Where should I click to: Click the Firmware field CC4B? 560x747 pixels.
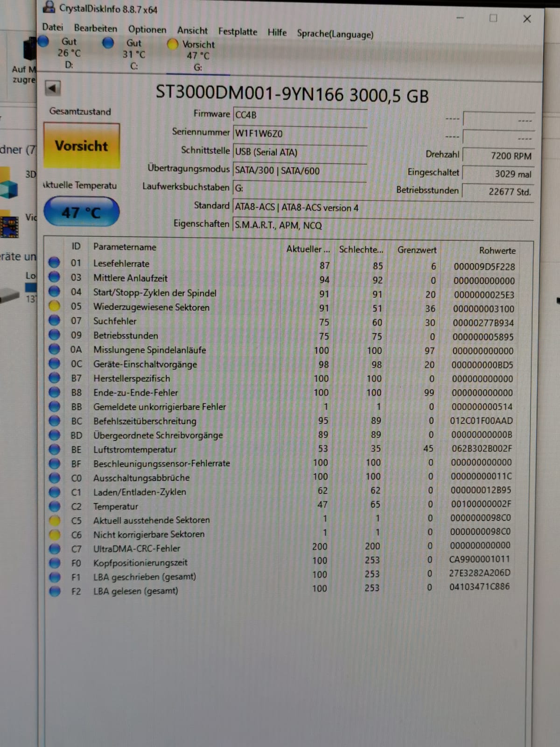pyautogui.click(x=300, y=115)
